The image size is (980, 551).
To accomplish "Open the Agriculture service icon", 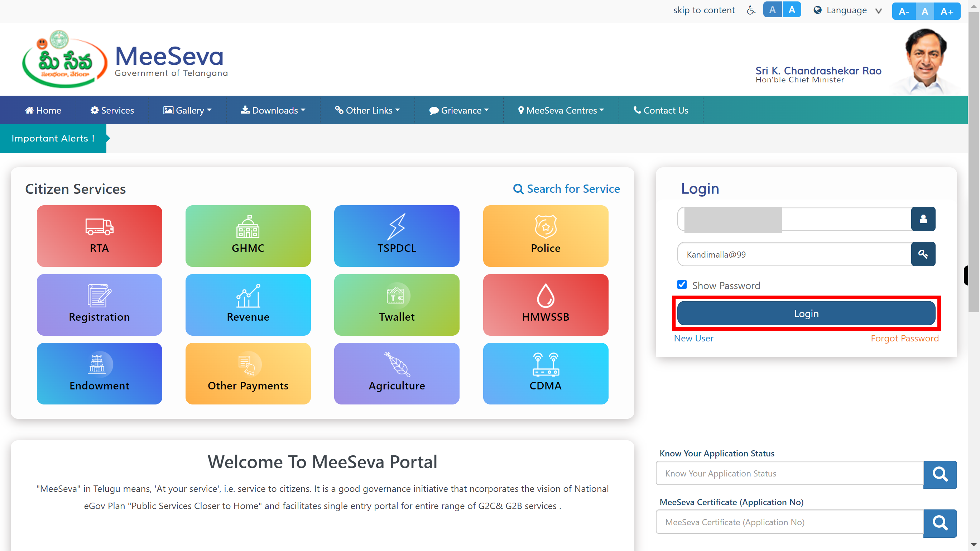I will pos(397,373).
